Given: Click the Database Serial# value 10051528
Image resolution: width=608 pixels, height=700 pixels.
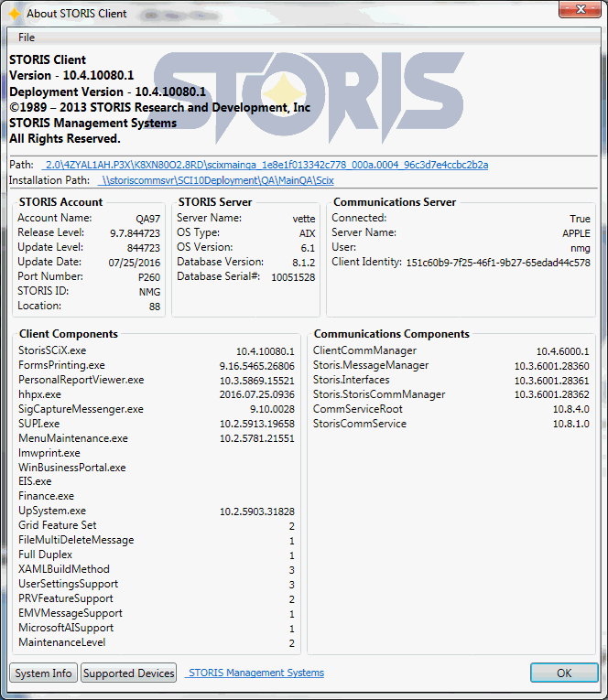Looking at the screenshot, I should tap(293, 277).
